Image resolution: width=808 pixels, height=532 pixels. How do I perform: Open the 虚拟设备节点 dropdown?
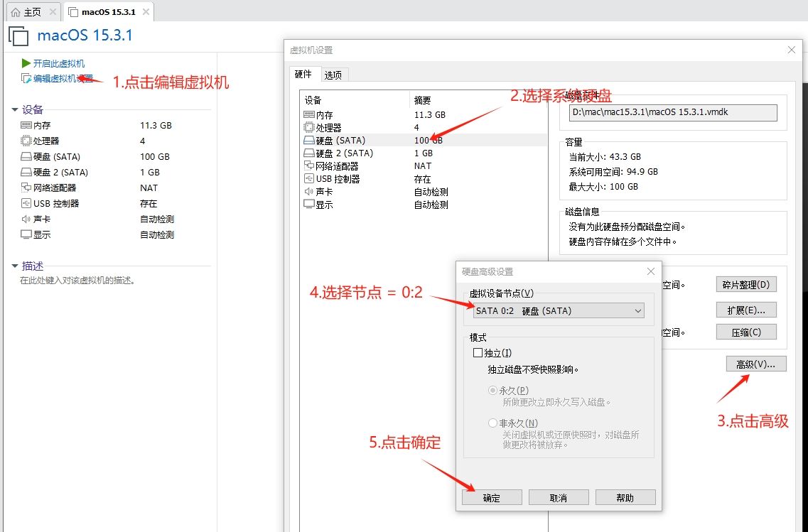[559, 310]
